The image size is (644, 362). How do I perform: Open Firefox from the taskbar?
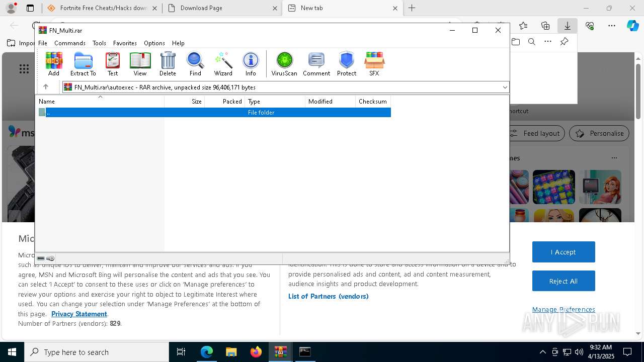point(256,352)
